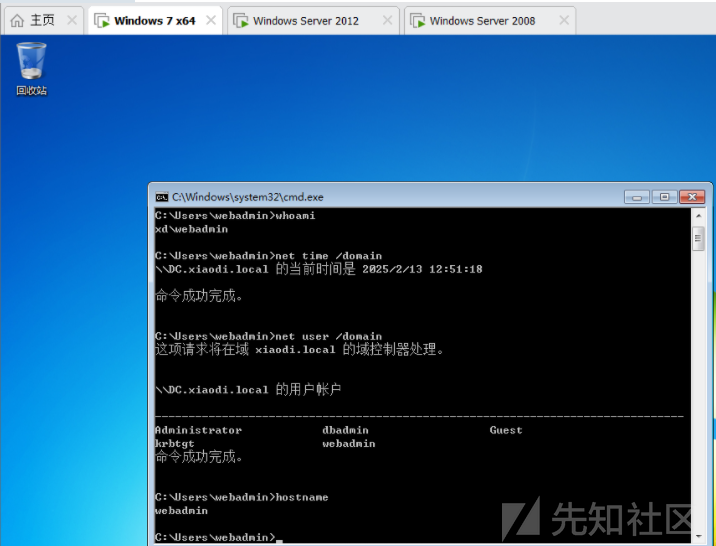
Task: Click the cmd scrollbar down arrow
Action: [698, 536]
